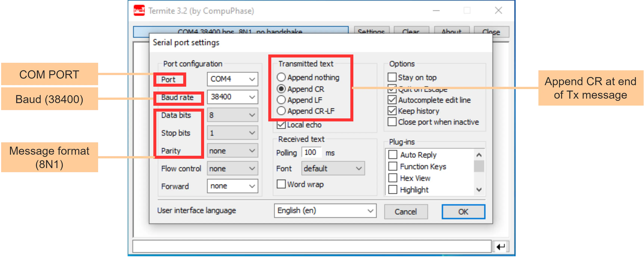The image size is (644, 257).
Task: Open the Stop bits dropdown
Action: pos(232,133)
